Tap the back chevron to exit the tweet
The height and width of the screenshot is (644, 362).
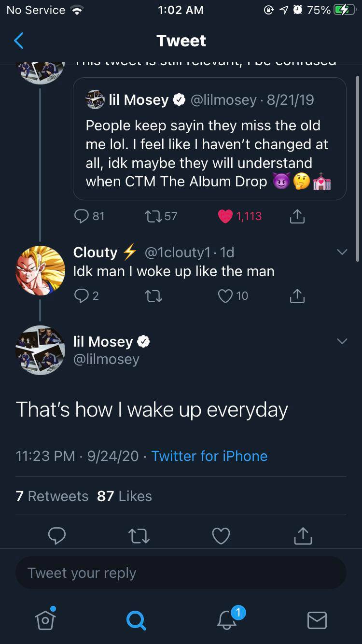[18, 41]
